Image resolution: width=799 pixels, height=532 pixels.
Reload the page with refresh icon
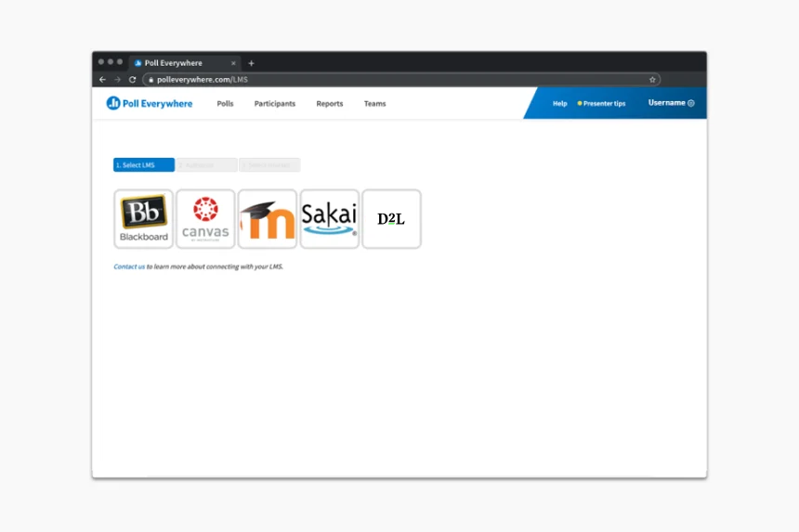click(133, 80)
